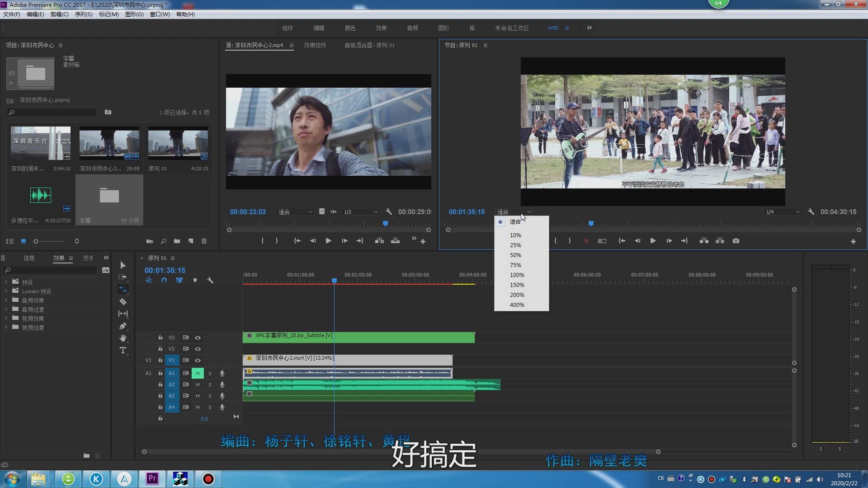The height and width of the screenshot is (488, 868).
Task: Mute track A2
Action: click(x=198, y=385)
